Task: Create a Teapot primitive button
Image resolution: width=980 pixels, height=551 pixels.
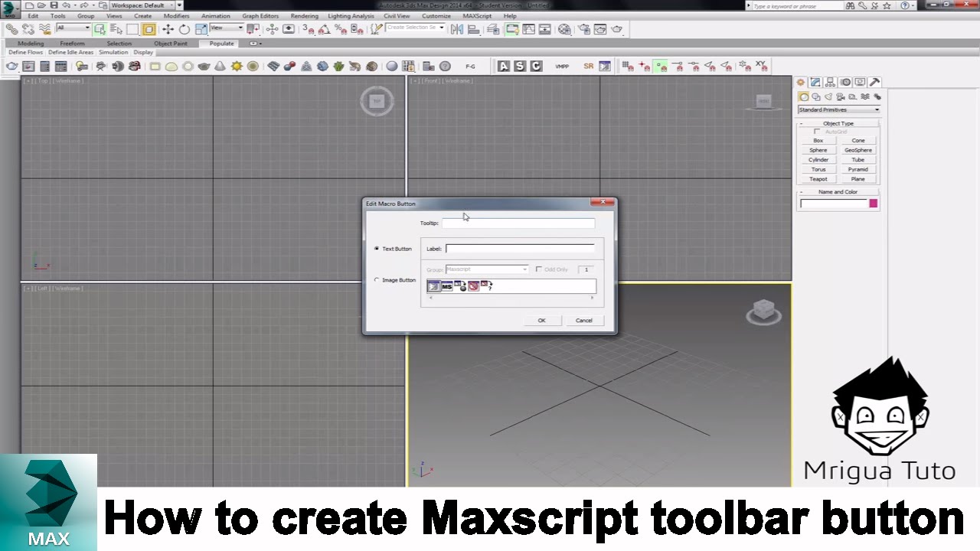Action: [x=818, y=179]
